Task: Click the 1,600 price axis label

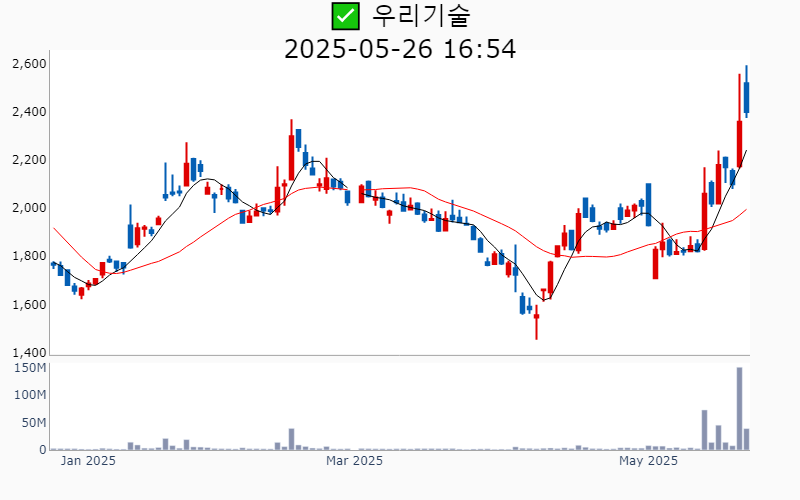Action: point(29,305)
